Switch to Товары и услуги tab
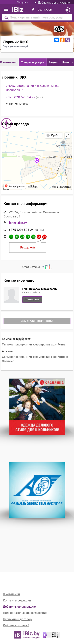Screen dimensions: 74x644 tap(33, 62)
